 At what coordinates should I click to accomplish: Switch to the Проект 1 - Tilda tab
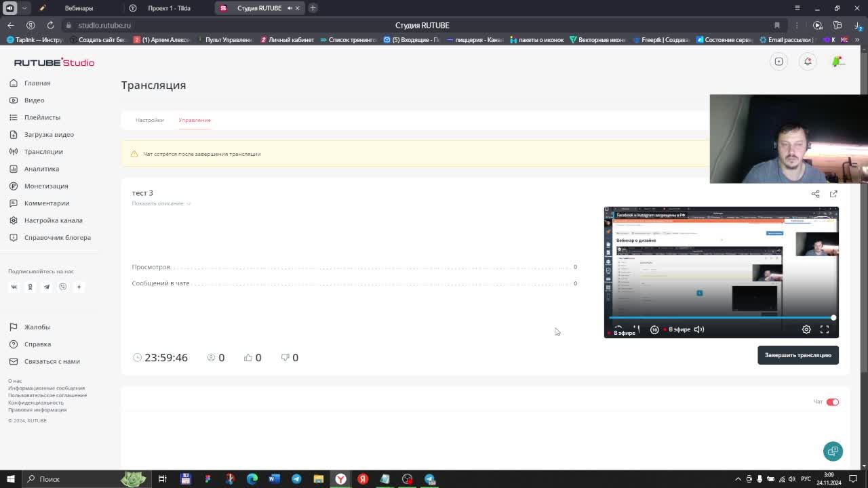tap(169, 8)
